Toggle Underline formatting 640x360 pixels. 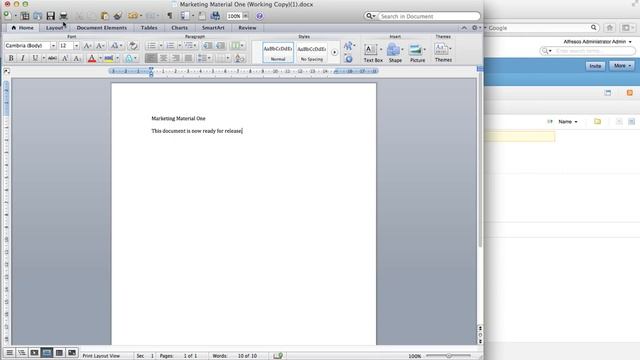(x=35, y=58)
